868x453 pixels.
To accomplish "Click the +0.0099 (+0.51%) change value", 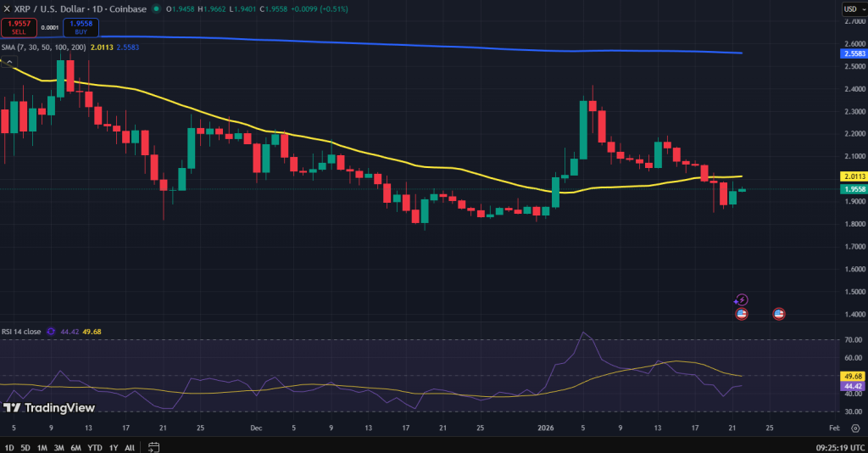I will coord(320,8).
